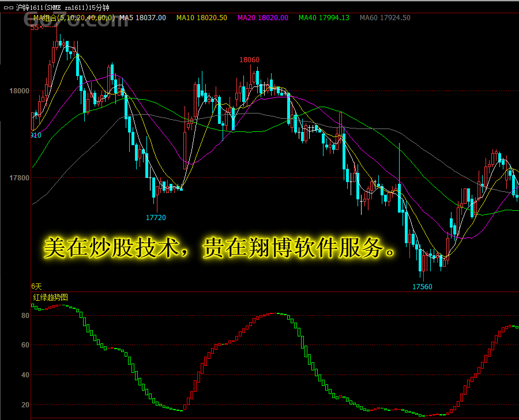Click the 17800 price axis label

[x=19, y=178]
